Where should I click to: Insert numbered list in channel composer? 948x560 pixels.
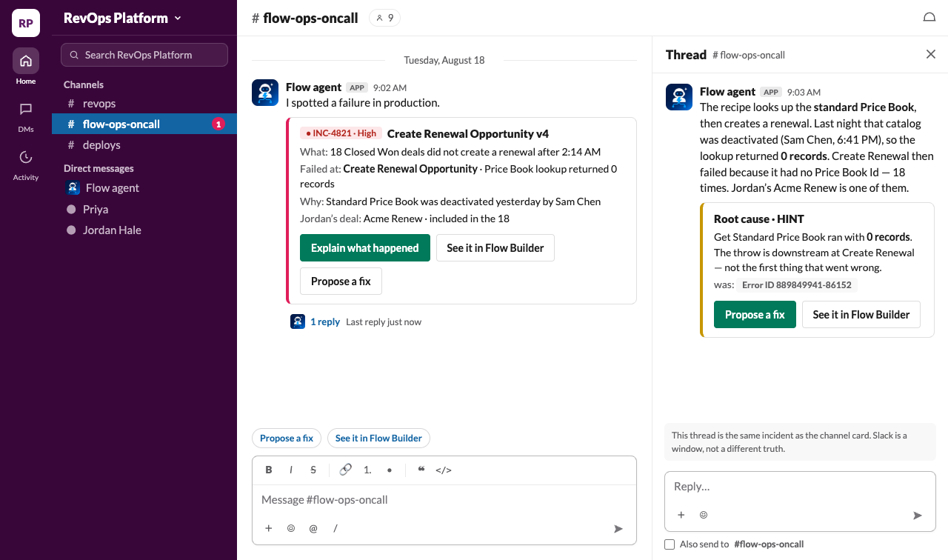click(367, 470)
